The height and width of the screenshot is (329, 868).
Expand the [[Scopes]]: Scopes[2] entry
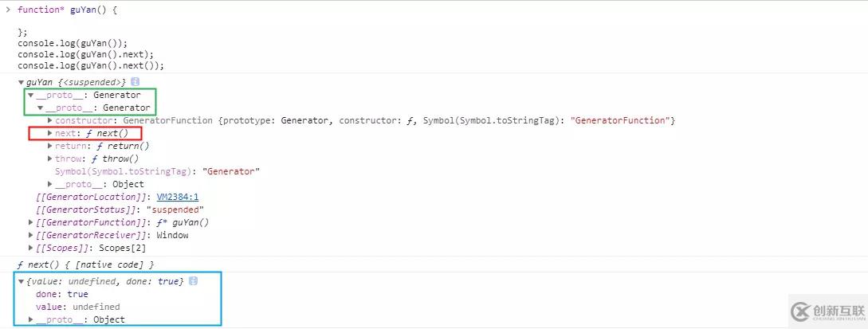pos(31,248)
